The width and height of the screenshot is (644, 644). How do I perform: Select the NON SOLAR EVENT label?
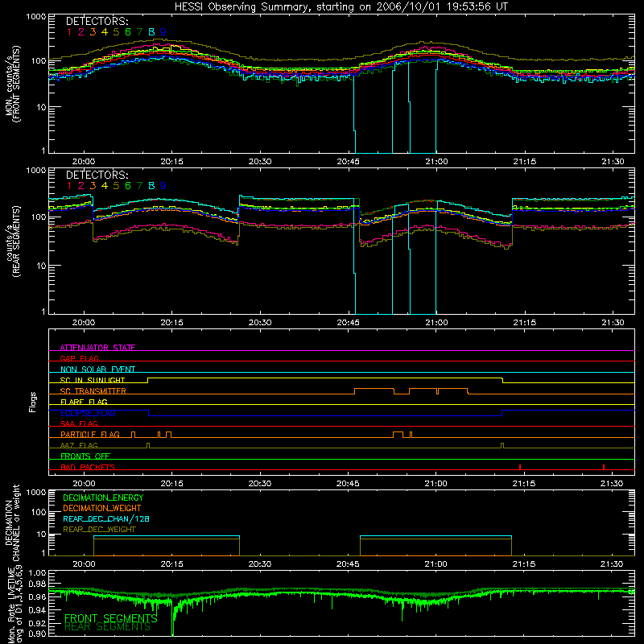click(x=97, y=369)
